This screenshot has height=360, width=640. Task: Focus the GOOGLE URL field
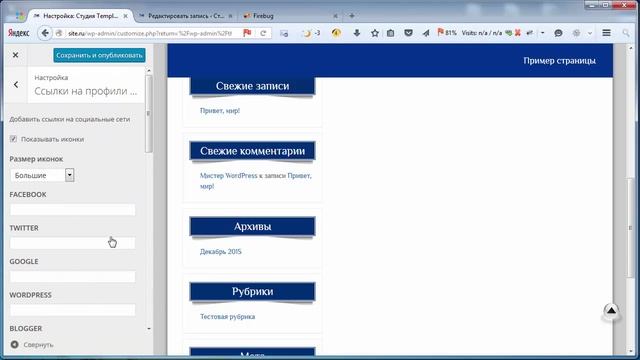pos(73,277)
